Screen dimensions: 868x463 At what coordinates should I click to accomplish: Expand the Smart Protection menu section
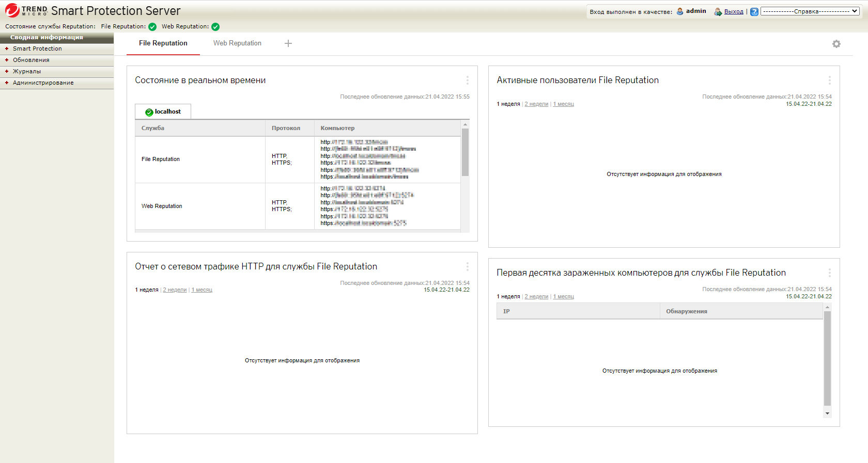[x=37, y=49]
